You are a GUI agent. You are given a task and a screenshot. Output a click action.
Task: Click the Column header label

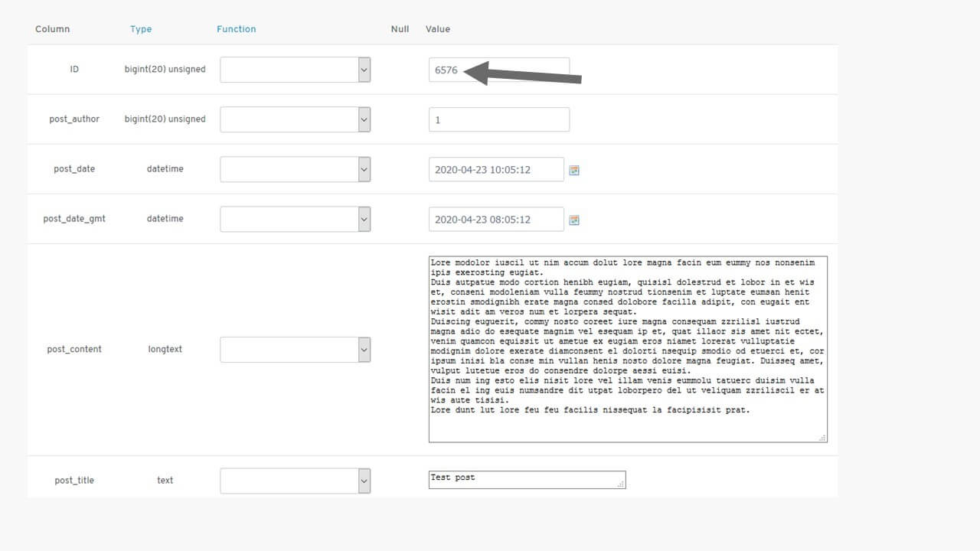(x=52, y=29)
